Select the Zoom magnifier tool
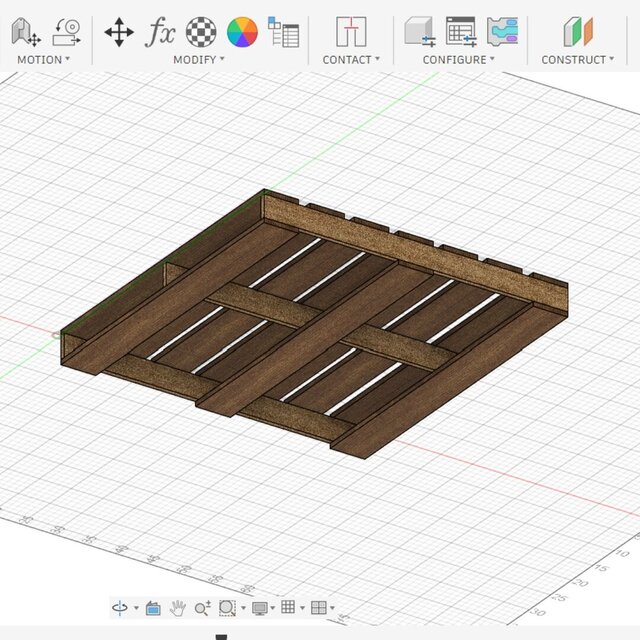This screenshot has height=640, width=640. click(202, 608)
